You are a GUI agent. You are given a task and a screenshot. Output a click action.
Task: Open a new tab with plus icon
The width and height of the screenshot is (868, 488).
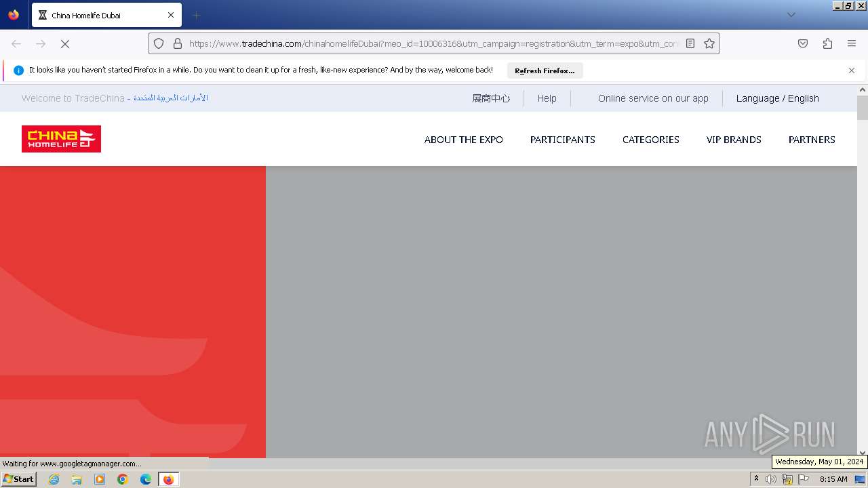click(x=196, y=15)
